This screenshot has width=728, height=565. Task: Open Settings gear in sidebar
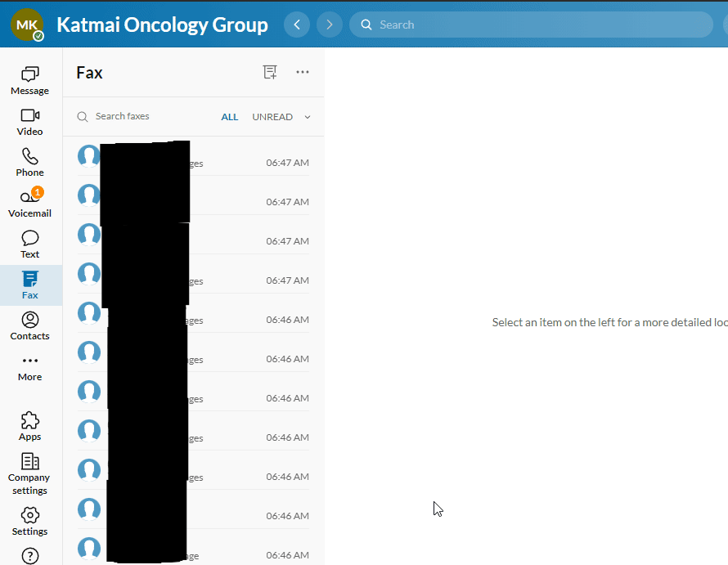pos(29,522)
